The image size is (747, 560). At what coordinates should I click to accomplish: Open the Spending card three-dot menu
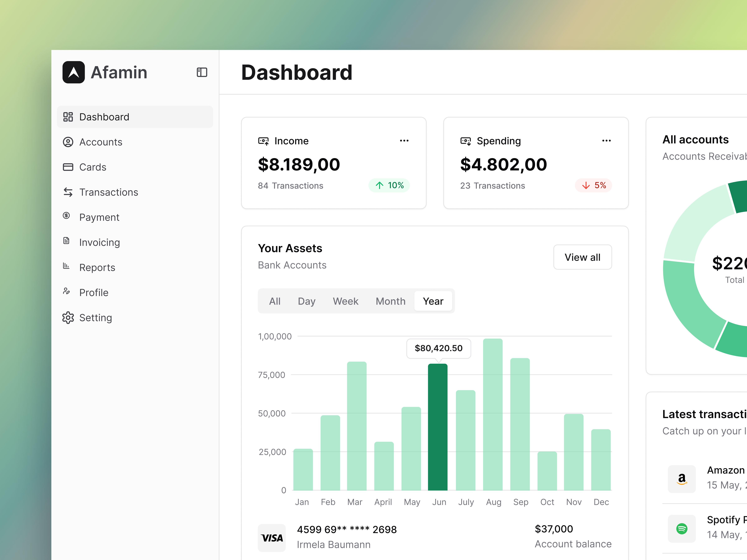pyautogui.click(x=606, y=141)
